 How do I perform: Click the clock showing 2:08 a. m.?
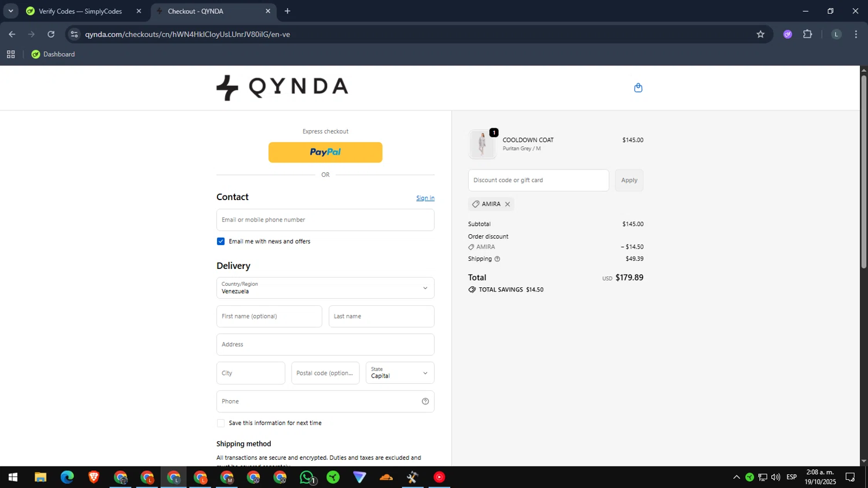[x=819, y=472]
